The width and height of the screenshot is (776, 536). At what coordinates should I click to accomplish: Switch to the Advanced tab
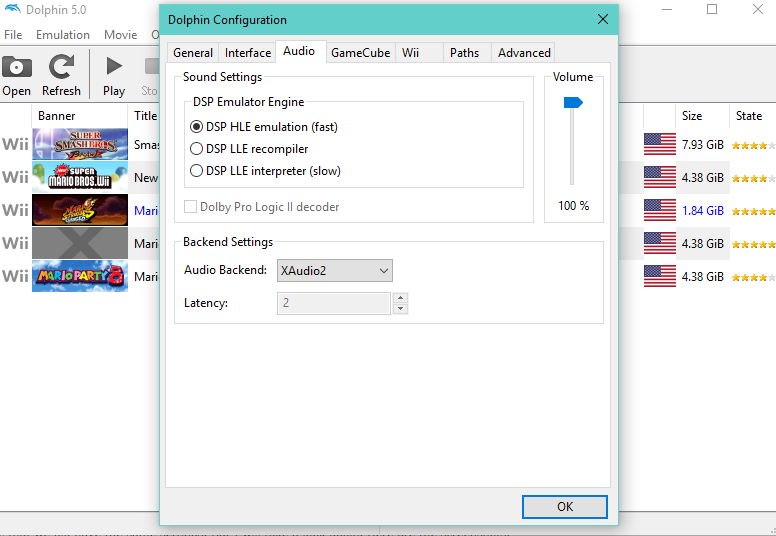pyautogui.click(x=524, y=52)
